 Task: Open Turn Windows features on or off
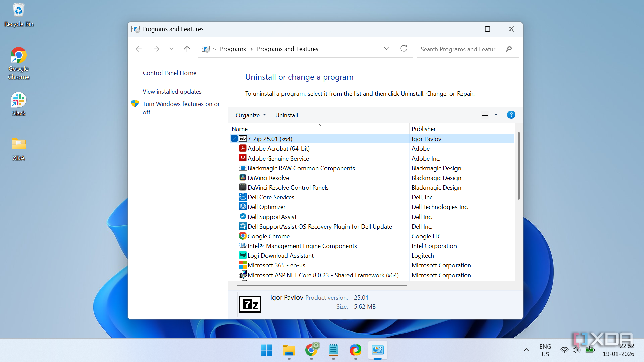pyautogui.click(x=181, y=108)
